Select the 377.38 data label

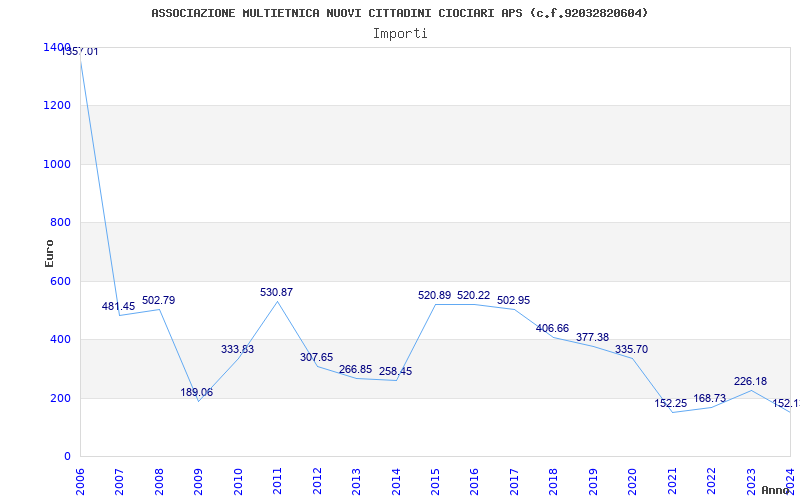(592, 337)
